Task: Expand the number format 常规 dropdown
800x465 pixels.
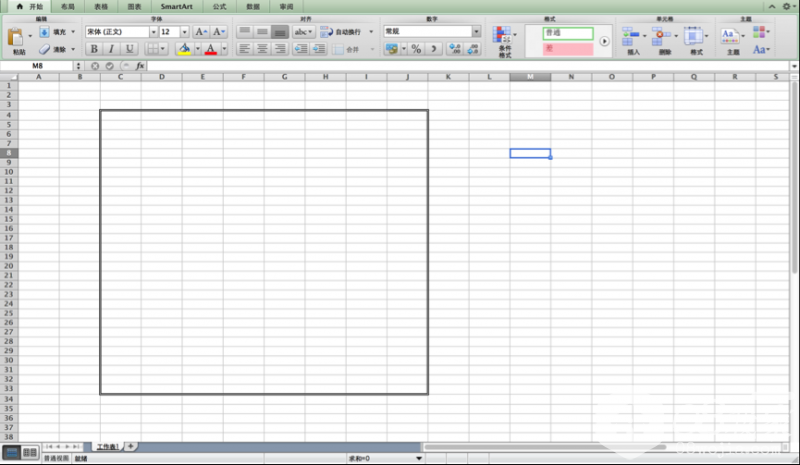Action: 475,32
